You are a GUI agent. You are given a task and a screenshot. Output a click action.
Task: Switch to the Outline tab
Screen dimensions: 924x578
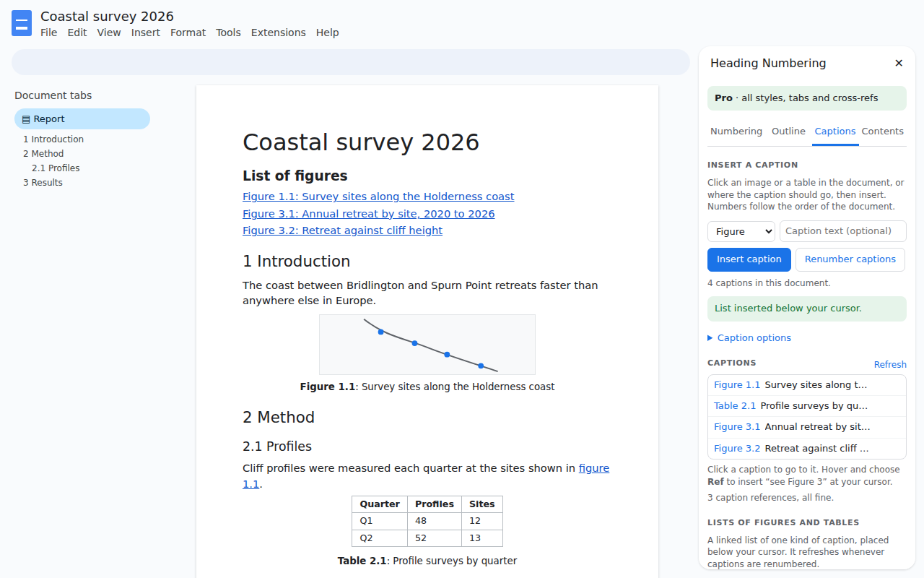pos(788,131)
